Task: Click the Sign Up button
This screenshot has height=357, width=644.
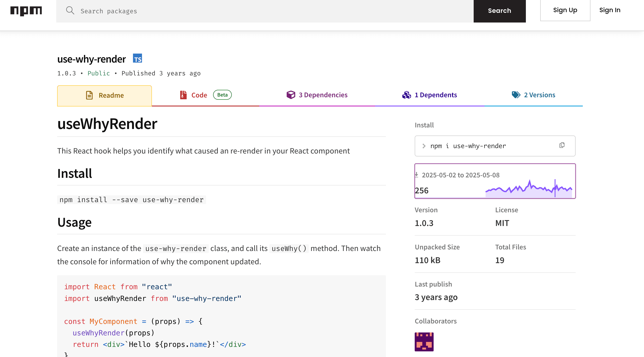Action: 565,10
